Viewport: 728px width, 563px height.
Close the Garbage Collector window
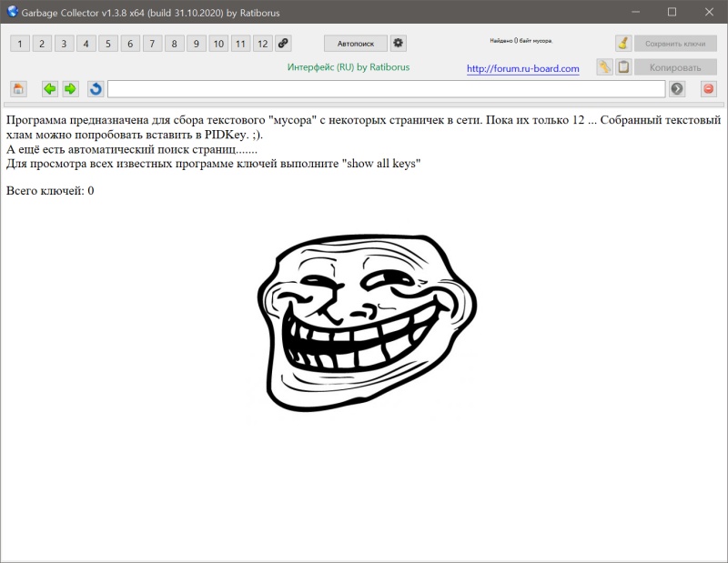(709, 12)
